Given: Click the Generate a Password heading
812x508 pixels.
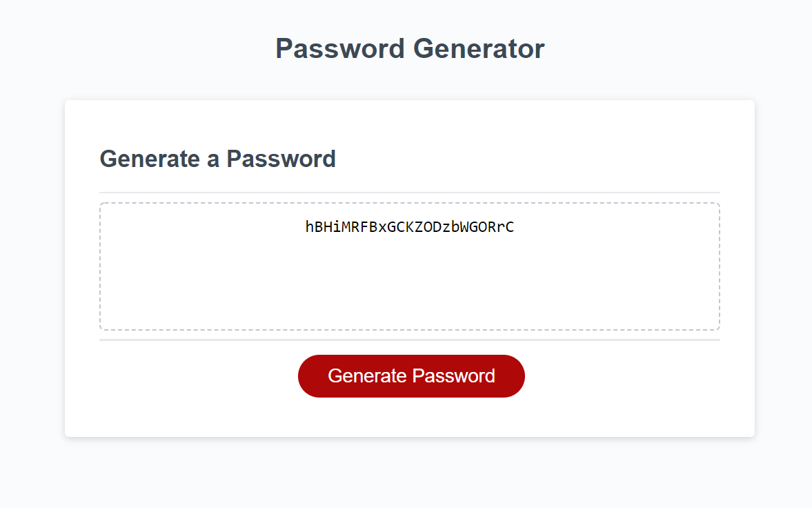Looking at the screenshot, I should [x=218, y=159].
